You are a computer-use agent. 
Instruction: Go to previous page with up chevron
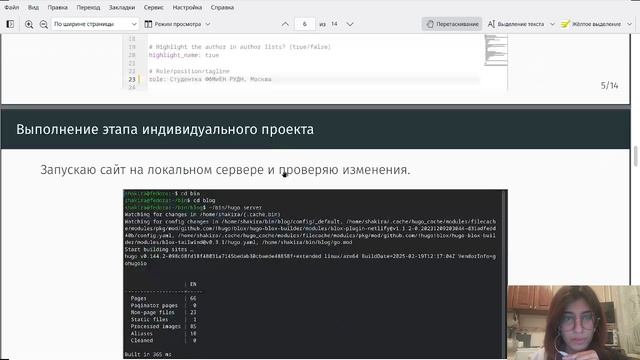point(285,24)
